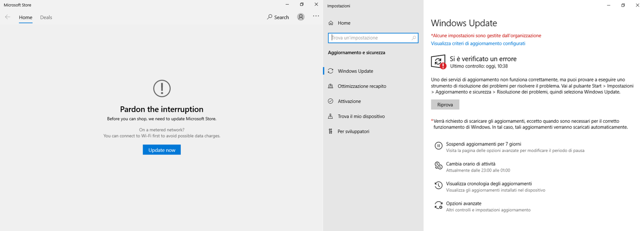Click the pause icon beside Sospendi aggiornamenti
This screenshot has width=644, height=231.
click(438, 146)
